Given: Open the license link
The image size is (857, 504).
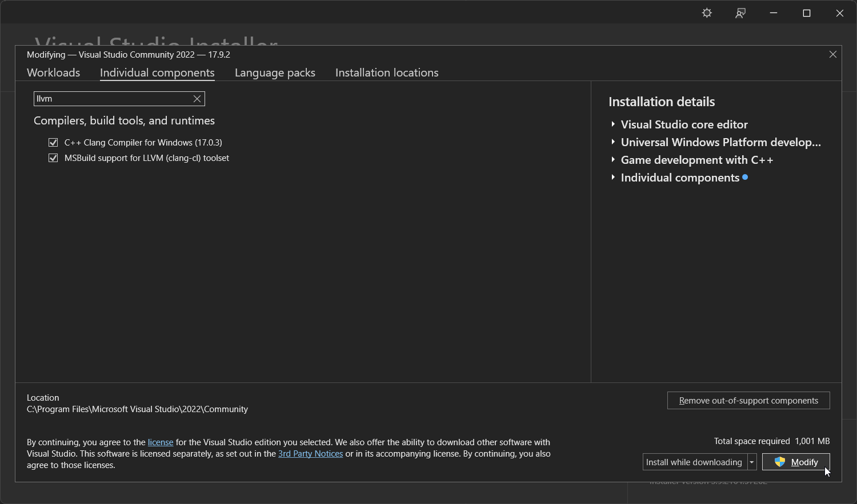Looking at the screenshot, I should pos(161,442).
